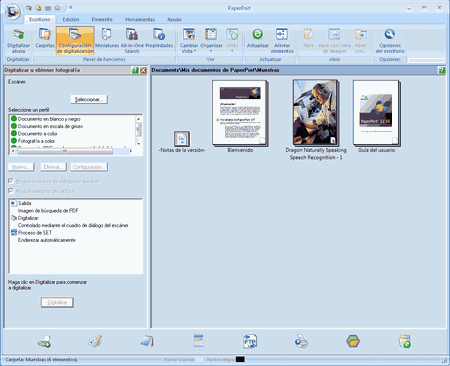This screenshot has width=450, height=366.
Task: Expand the quick access toolbar customize arrow
Action: click(71, 8)
